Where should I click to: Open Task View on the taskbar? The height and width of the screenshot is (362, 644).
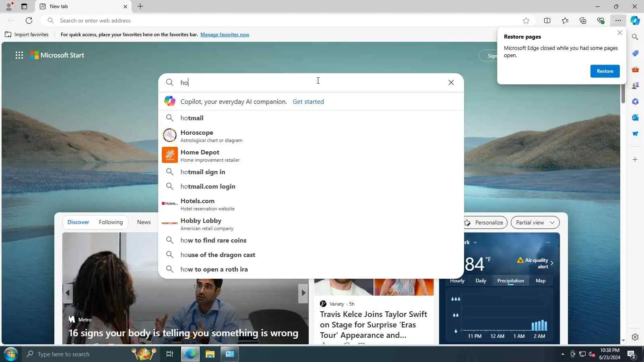tap(170, 354)
